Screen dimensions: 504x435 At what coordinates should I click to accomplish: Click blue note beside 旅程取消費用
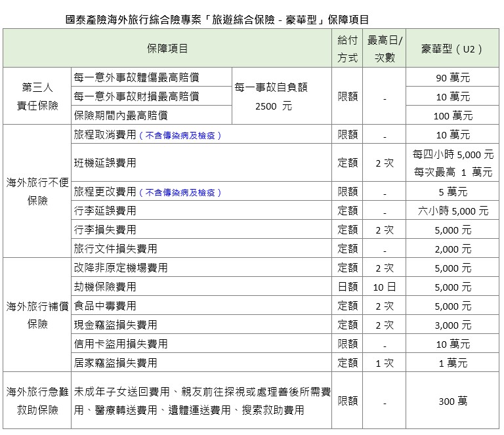click(180, 135)
